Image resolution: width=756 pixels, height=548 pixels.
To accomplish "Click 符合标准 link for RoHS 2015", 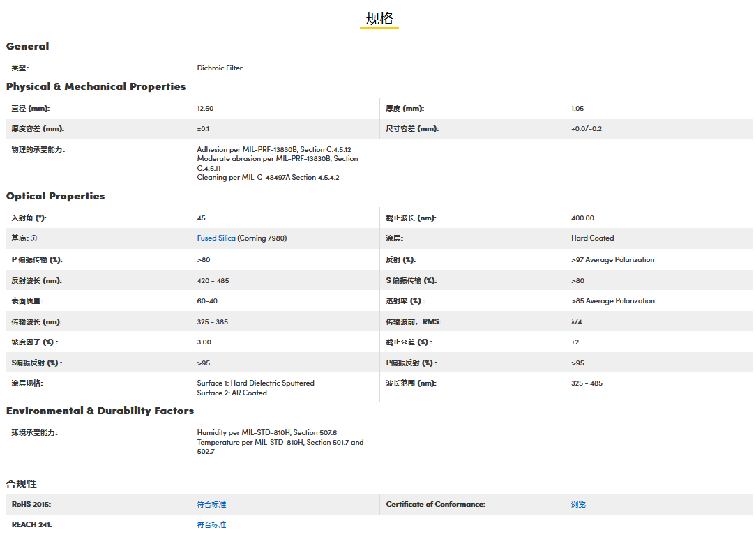I will (x=211, y=504).
